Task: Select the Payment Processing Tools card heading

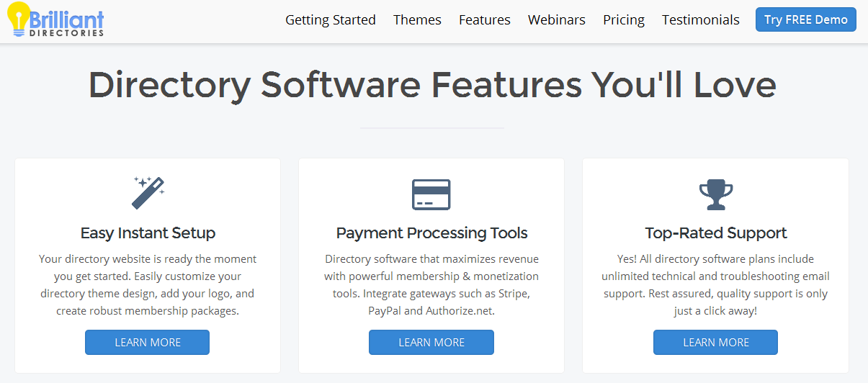Action: [431, 233]
